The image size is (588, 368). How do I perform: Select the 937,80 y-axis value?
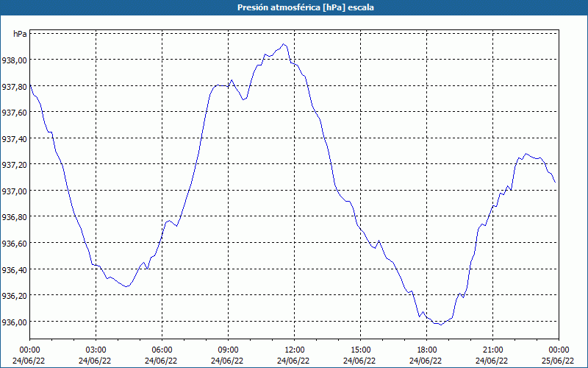pyautogui.click(x=14, y=86)
